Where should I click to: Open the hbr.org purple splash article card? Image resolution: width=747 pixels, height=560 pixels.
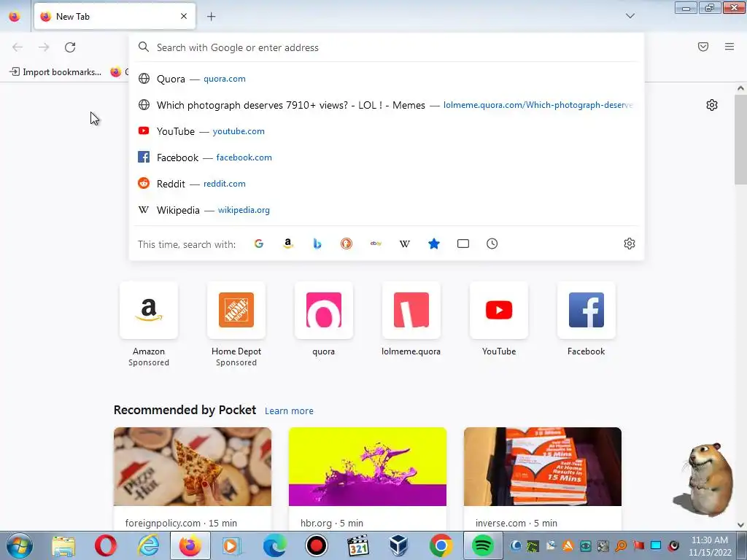pos(368,479)
